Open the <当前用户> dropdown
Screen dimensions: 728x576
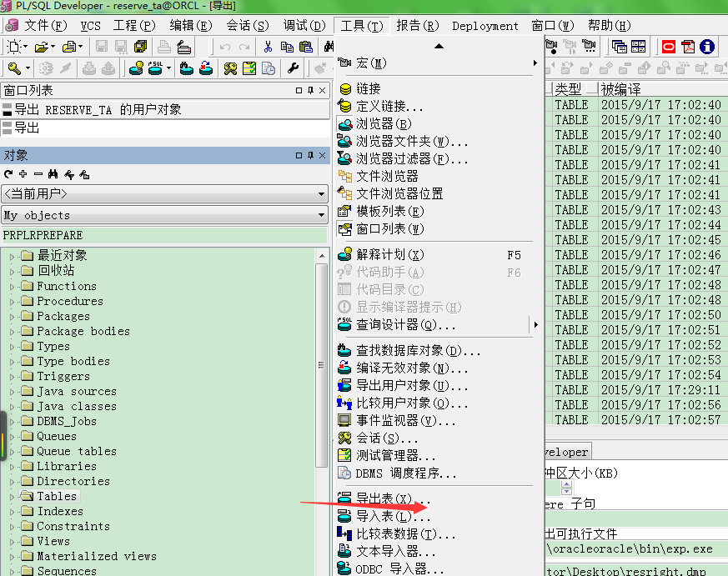pos(321,194)
